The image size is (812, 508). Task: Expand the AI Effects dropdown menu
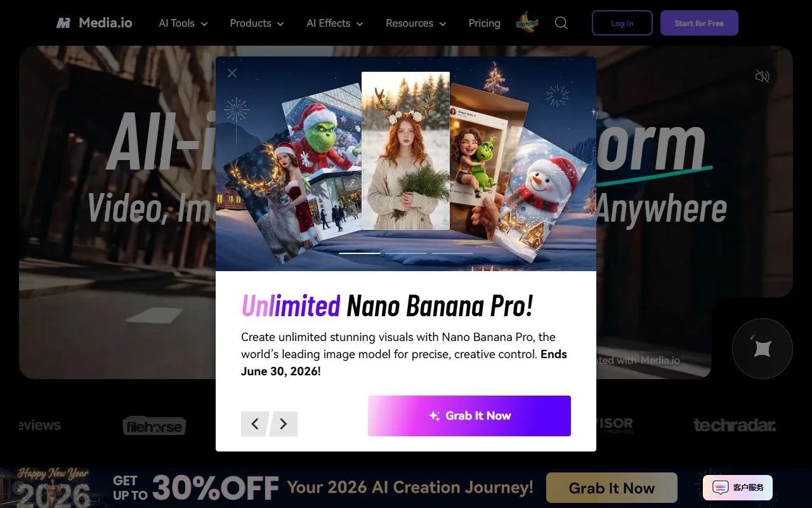[335, 23]
